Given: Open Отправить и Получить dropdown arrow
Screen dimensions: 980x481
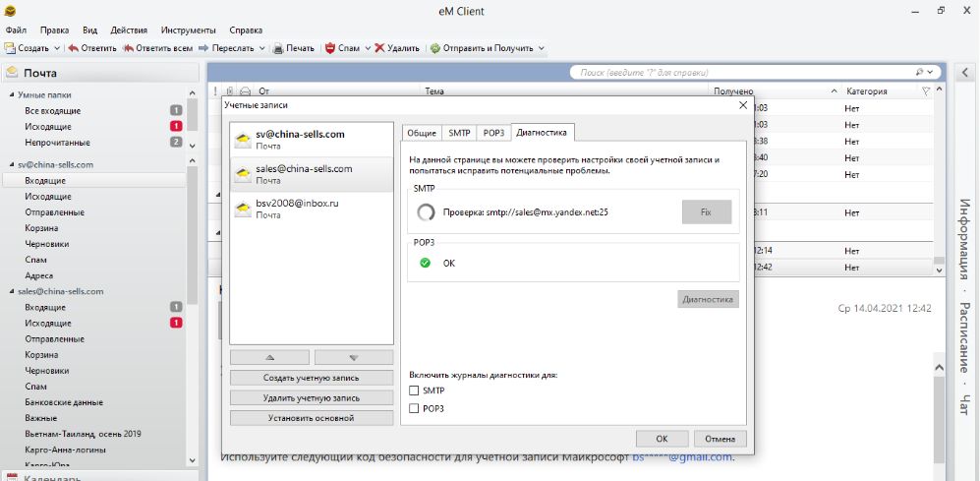Looking at the screenshot, I should 542,48.
